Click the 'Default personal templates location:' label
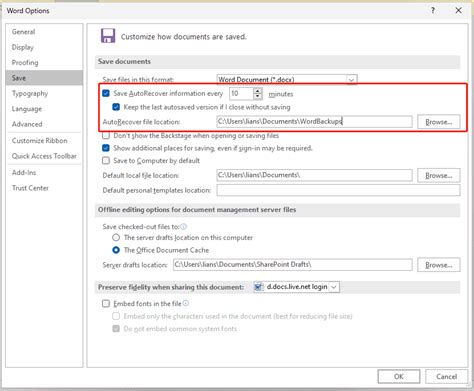Screen dimensions: 474x391 [157, 190]
